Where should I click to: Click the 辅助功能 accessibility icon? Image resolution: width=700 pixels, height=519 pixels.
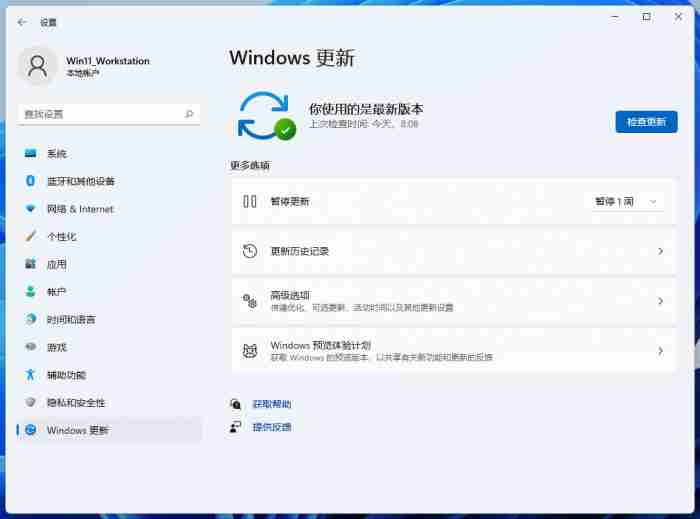[x=30, y=374]
